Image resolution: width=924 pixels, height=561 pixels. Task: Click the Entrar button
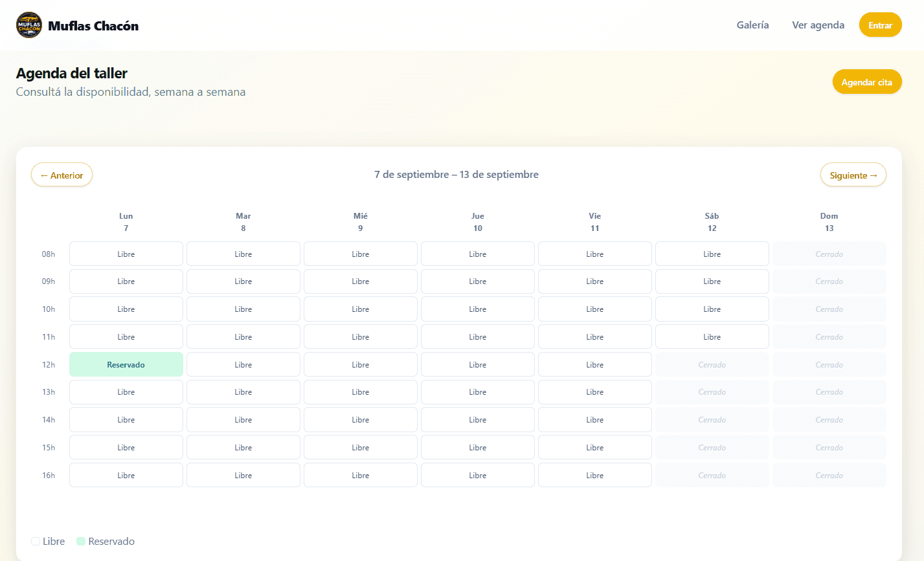pos(880,25)
